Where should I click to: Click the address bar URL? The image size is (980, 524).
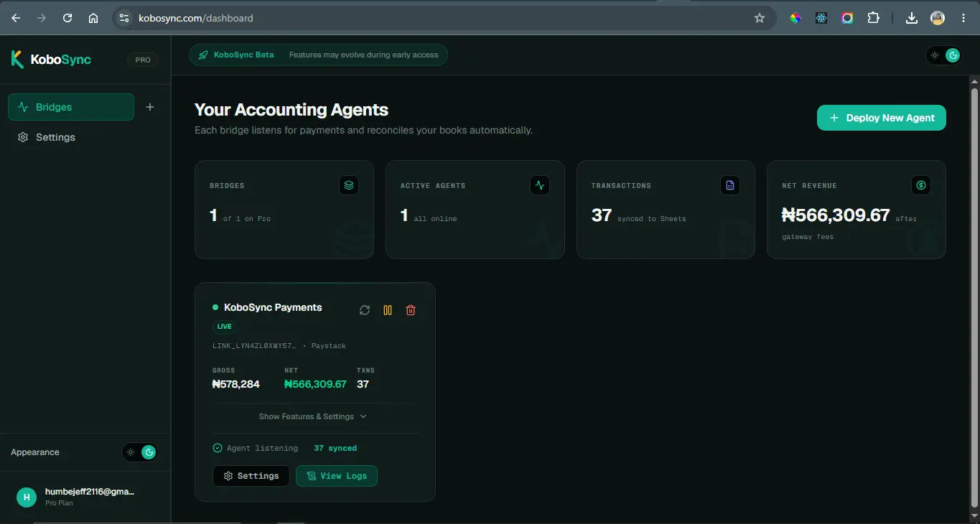(x=196, y=18)
